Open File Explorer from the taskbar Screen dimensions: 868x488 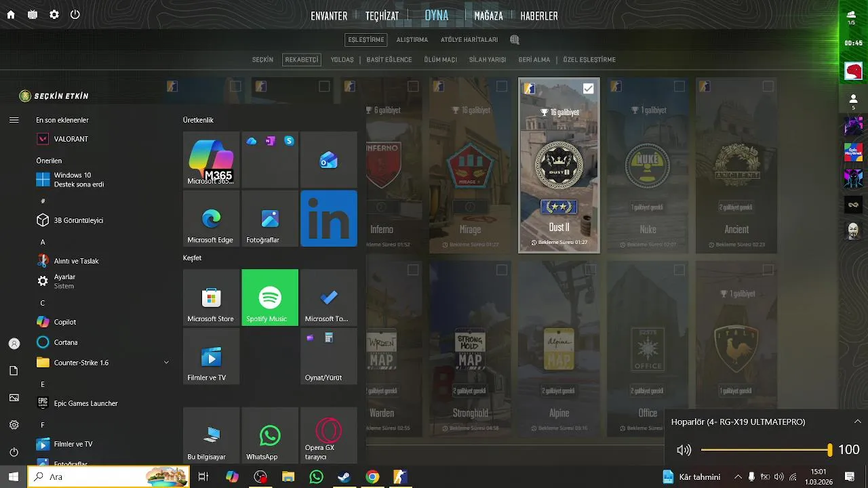(288, 477)
